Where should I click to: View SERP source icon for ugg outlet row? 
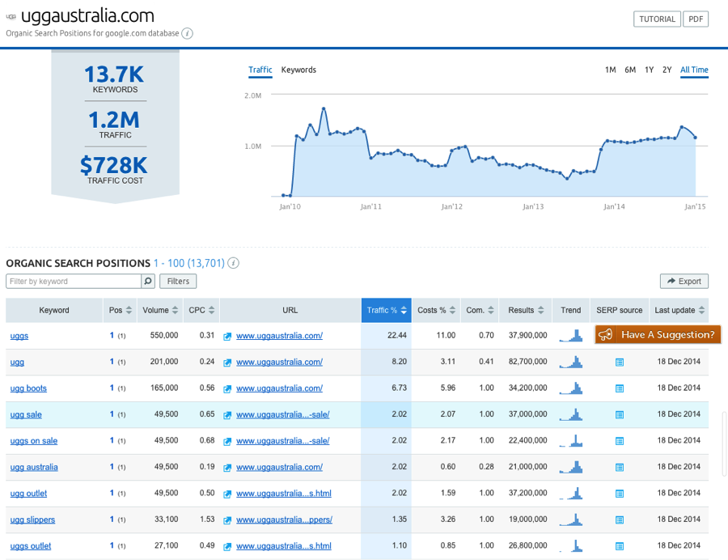(620, 494)
